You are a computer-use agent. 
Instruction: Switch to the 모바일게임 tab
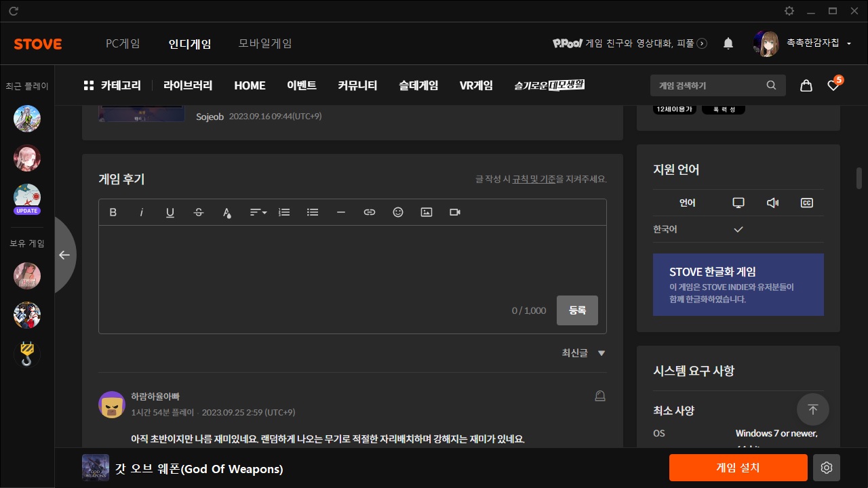265,43
